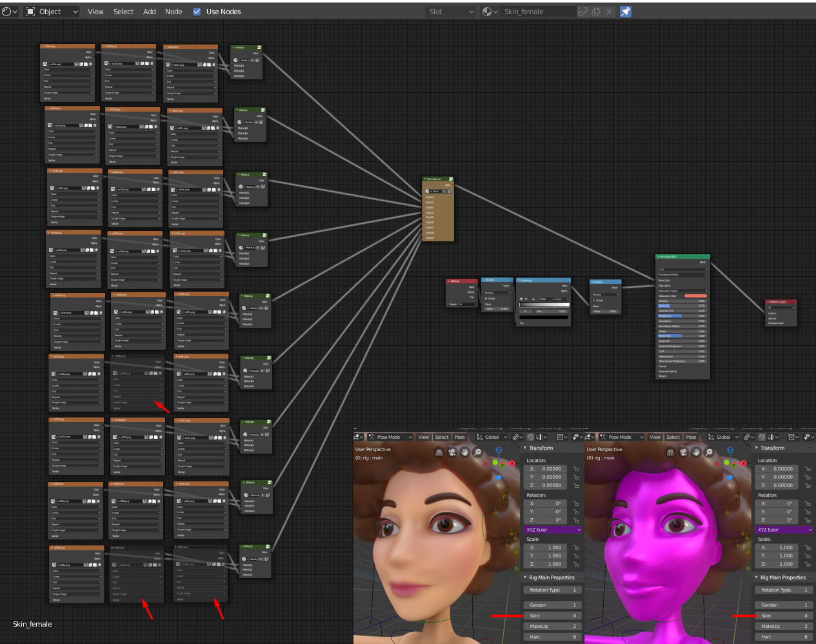This screenshot has height=644, width=816.
Task: Toggle the fake user shield icon
Action: click(583, 12)
